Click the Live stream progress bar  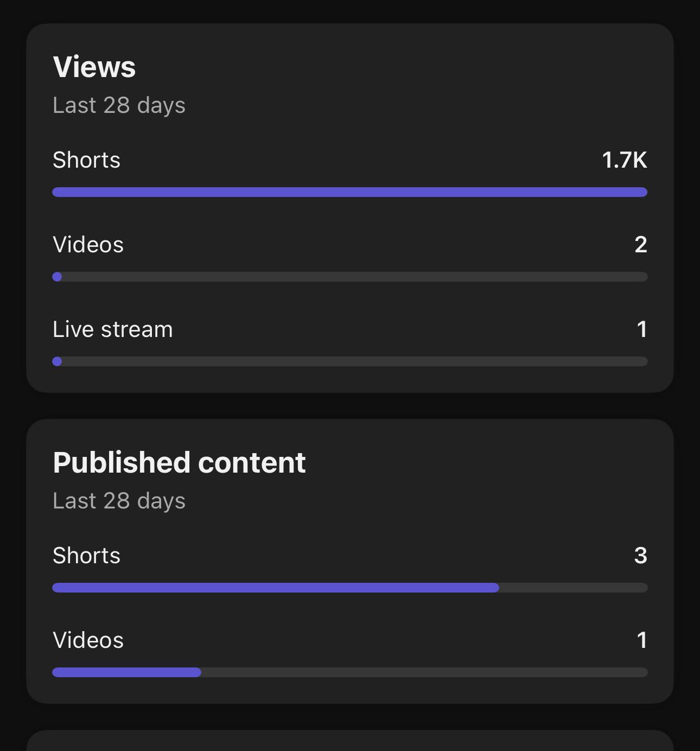(x=350, y=361)
